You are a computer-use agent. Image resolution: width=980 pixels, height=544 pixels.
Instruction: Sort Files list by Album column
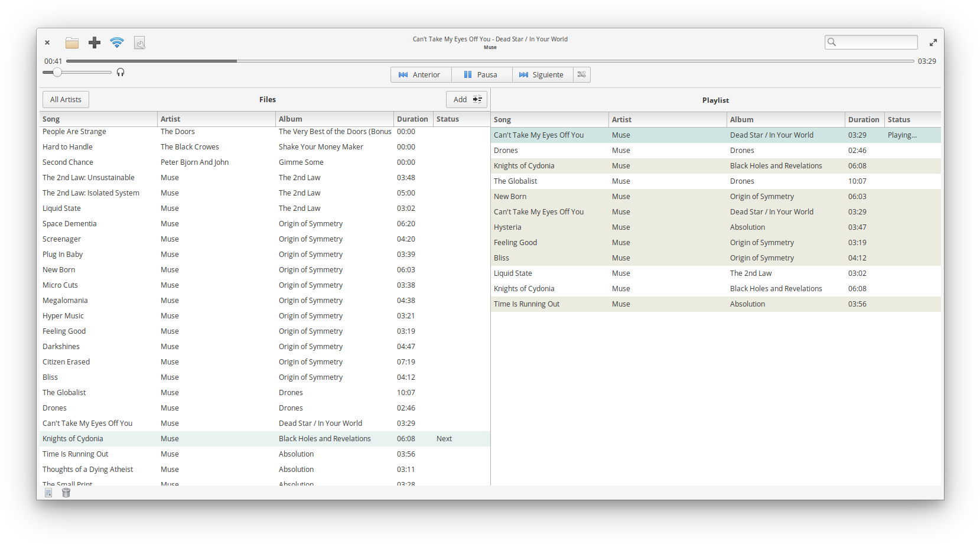pos(335,119)
